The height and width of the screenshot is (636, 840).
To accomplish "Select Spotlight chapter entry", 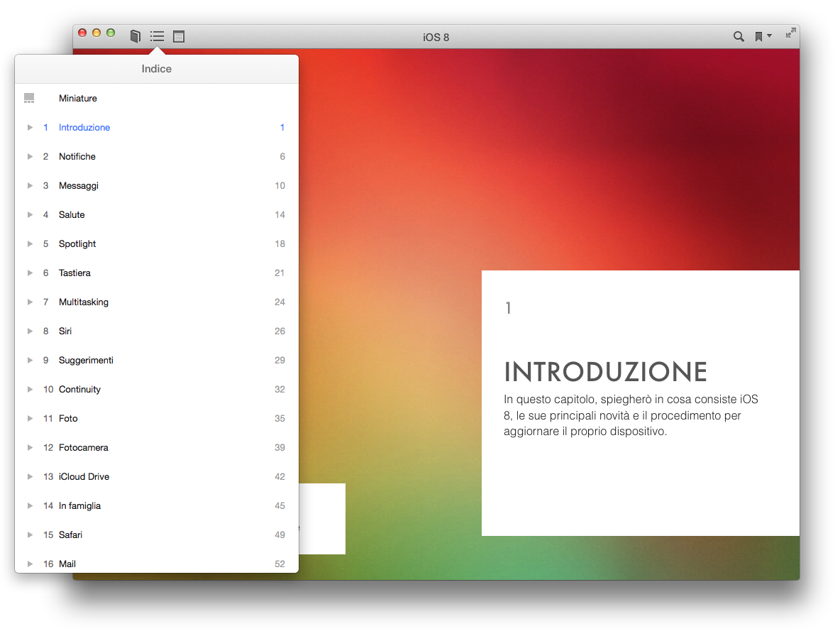I will (77, 243).
